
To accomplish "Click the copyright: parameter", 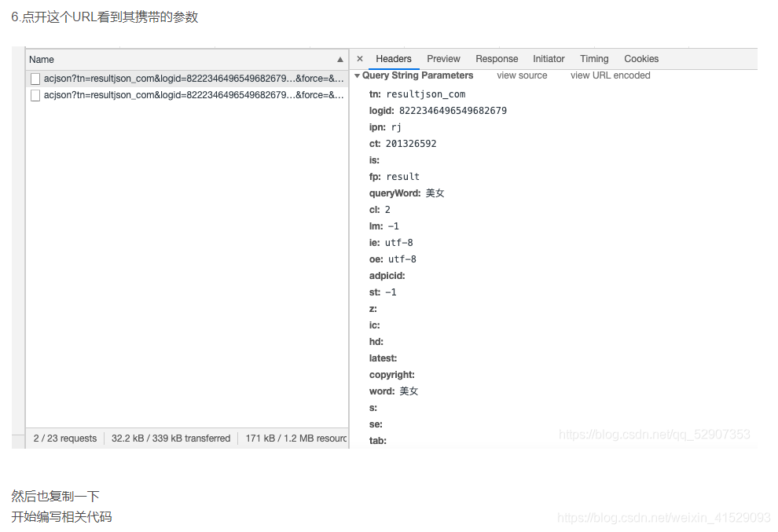I will [x=392, y=375].
